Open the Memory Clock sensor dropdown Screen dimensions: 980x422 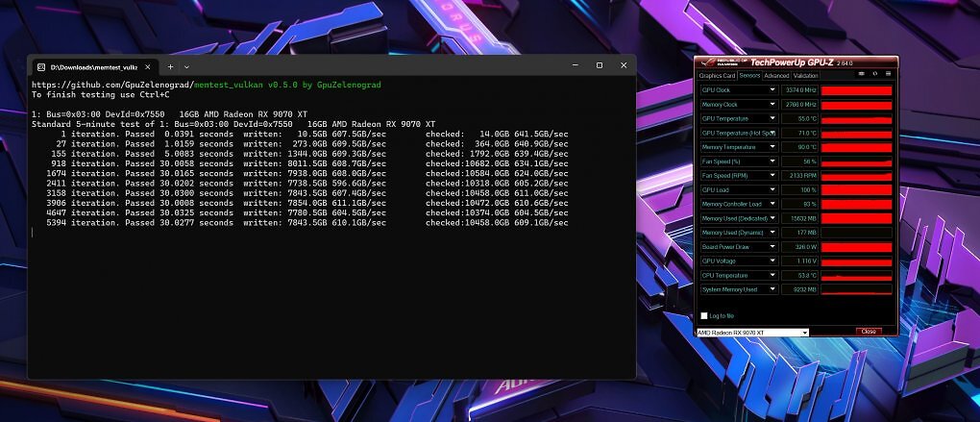click(x=773, y=105)
